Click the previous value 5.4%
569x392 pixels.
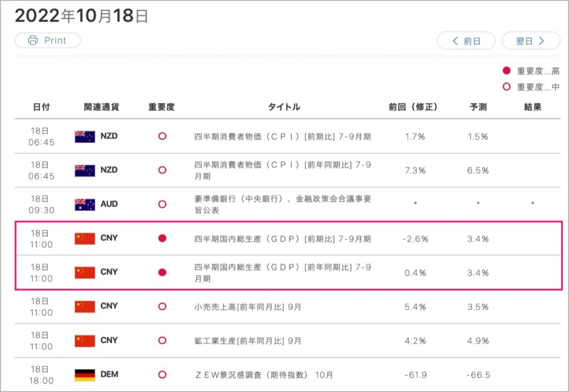415,307
